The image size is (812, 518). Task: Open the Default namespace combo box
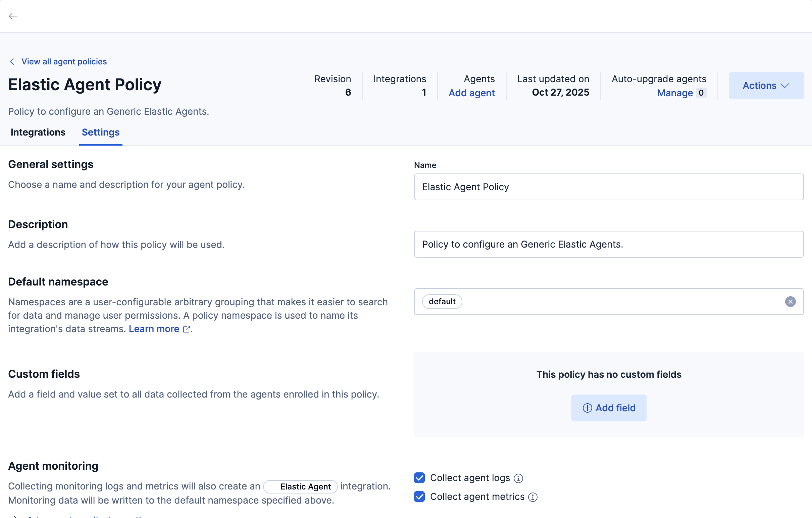(609, 302)
